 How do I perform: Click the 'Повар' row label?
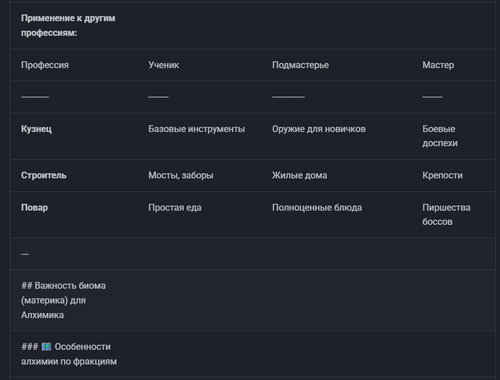click(34, 208)
